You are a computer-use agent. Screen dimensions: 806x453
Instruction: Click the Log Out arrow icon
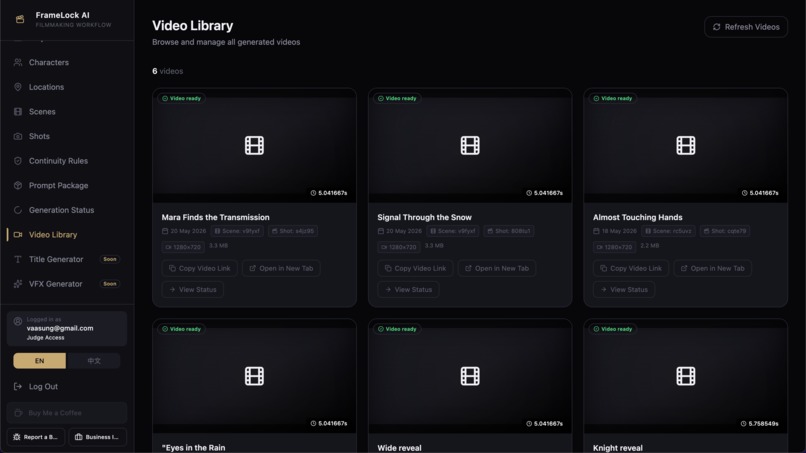tap(18, 386)
